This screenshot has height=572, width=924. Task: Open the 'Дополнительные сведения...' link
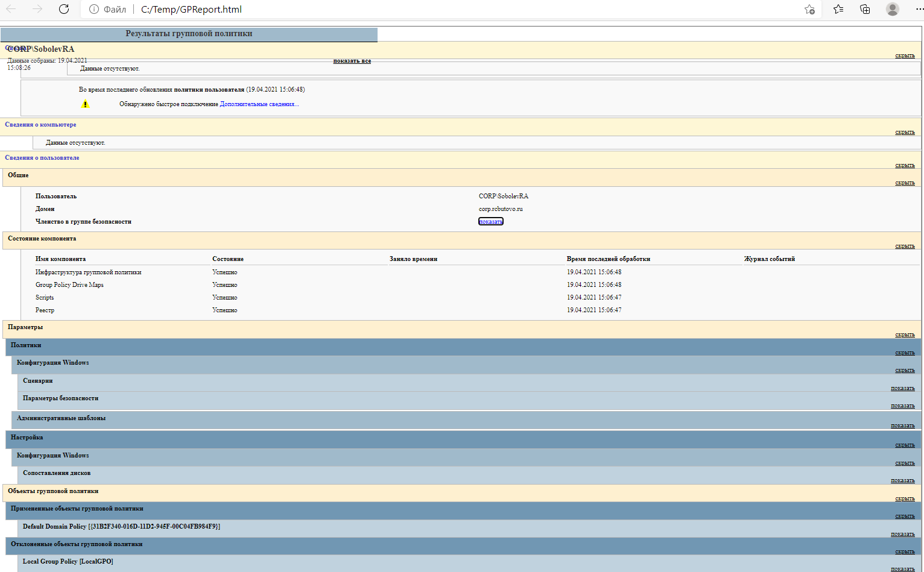click(259, 104)
